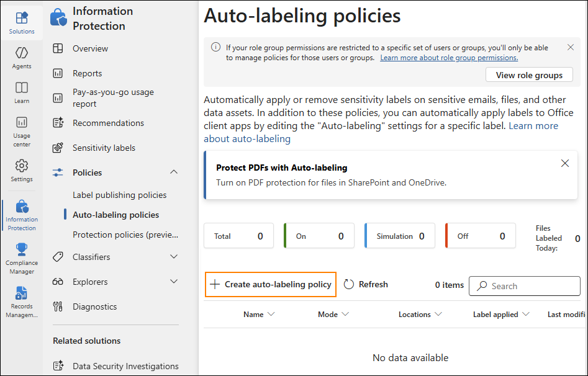Screen dimensions: 588x376
Task: Click the magnifier icon in Search box
Action: [x=482, y=285]
